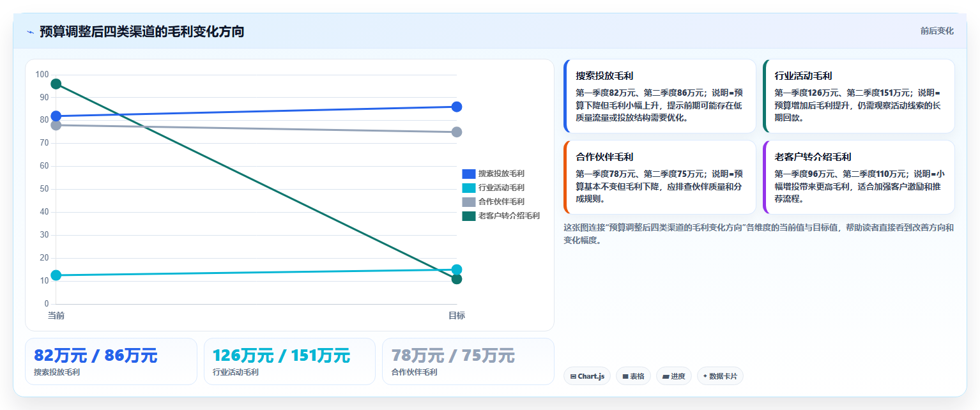Click the 0 tick on the y-axis

47,304
